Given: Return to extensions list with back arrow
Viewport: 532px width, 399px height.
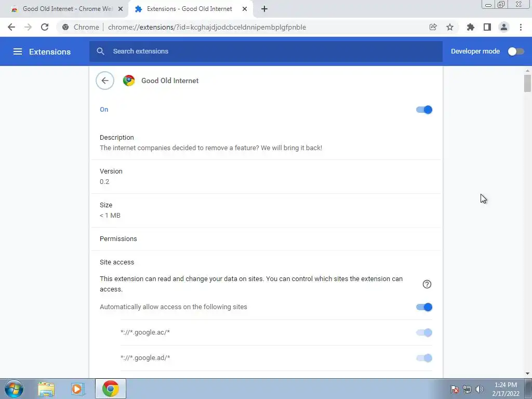Looking at the screenshot, I should (x=105, y=81).
